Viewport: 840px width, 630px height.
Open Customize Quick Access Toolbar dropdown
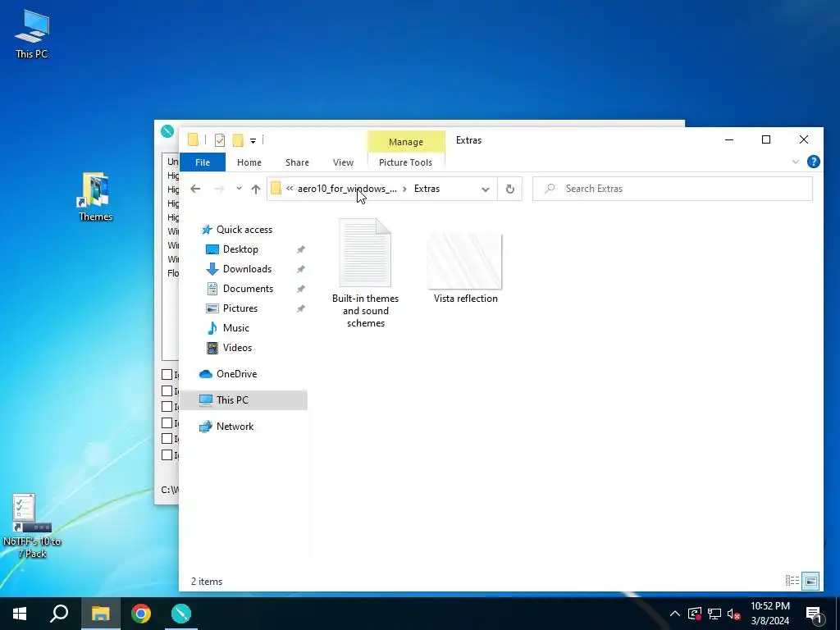tap(253, 141)
